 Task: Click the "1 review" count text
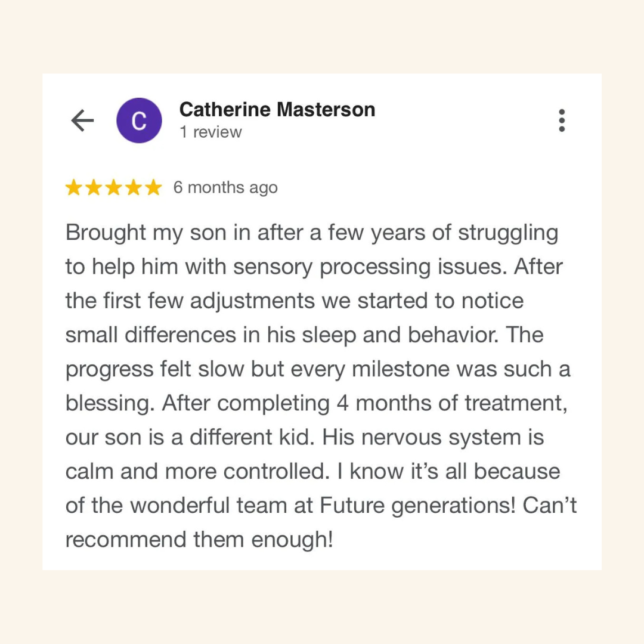tap(210, 132)
